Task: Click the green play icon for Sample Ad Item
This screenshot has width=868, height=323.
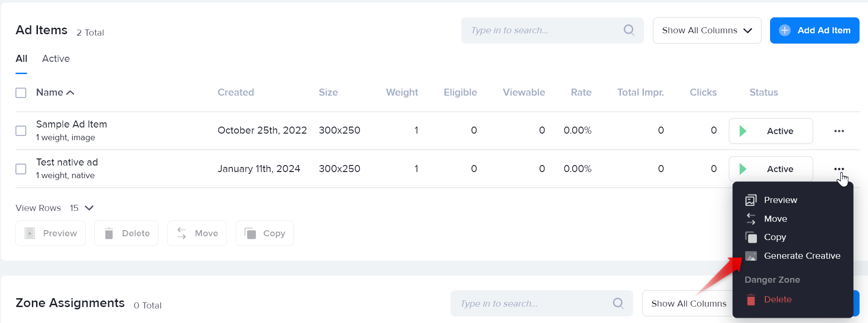Action: click(x=743, y=131)
